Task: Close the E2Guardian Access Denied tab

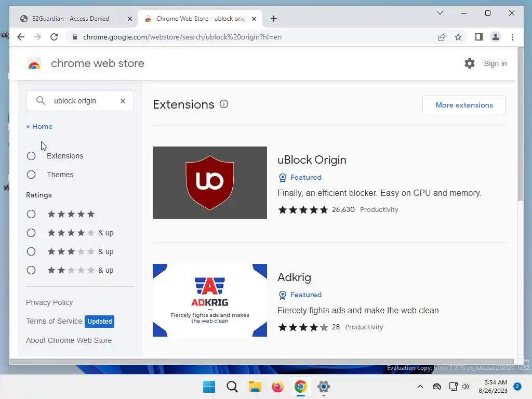Action: pos(129,19)
